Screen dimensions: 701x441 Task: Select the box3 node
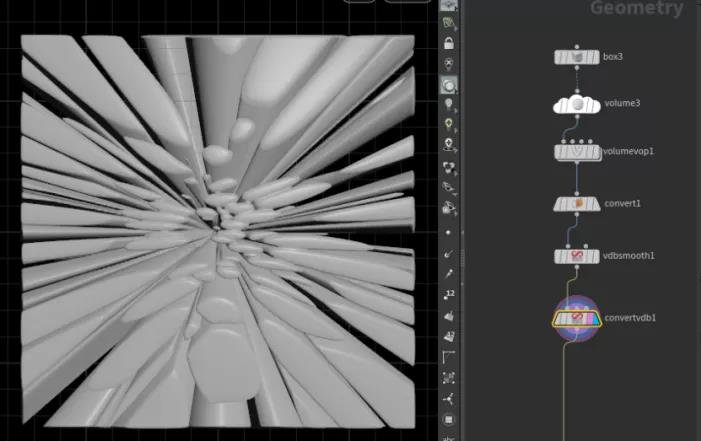pos(577,57)
